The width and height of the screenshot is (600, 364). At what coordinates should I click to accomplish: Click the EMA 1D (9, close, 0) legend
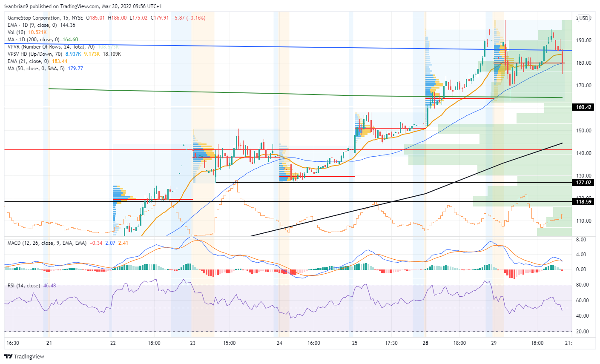(x=41, y=25)
